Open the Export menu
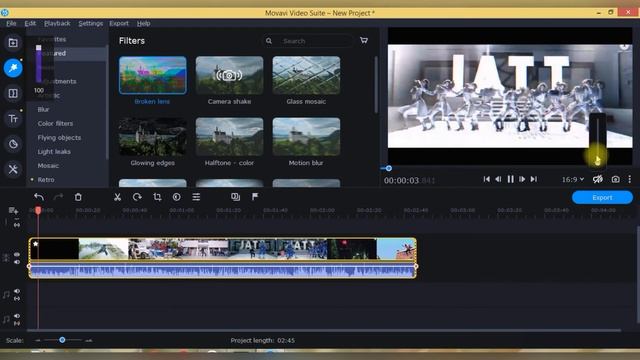Screen dimensions: 640x360 tap(119, 23)
